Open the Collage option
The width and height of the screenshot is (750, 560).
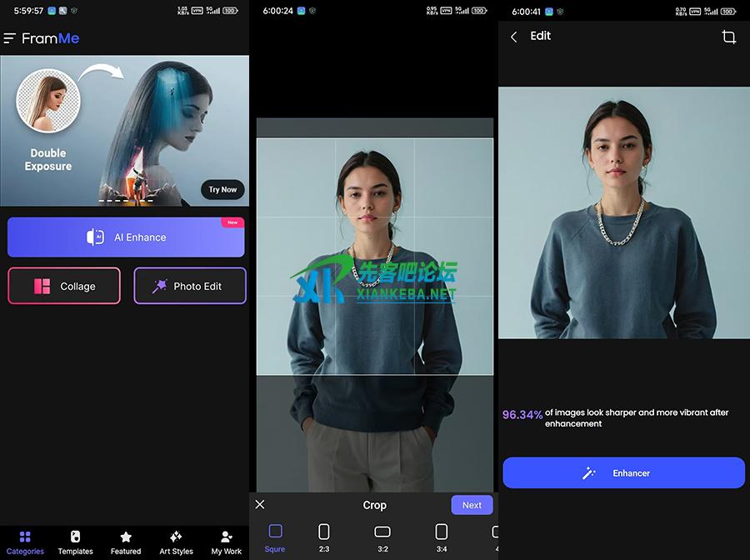(64, 286)
